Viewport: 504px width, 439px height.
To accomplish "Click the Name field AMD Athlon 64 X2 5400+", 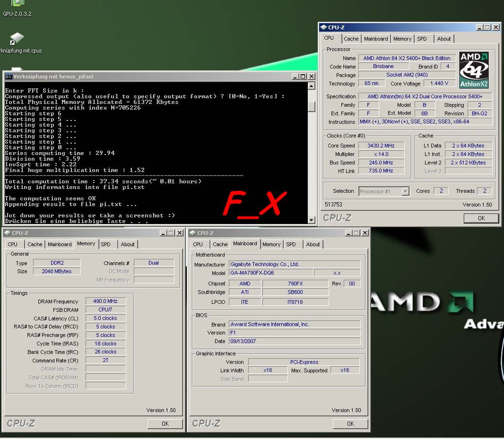I will pyautogui.click(x=407, y=58).
